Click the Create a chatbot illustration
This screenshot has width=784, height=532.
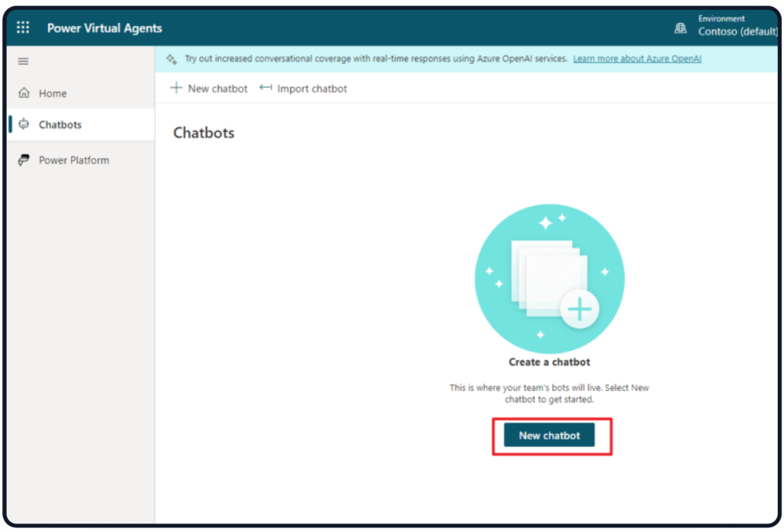549,279
